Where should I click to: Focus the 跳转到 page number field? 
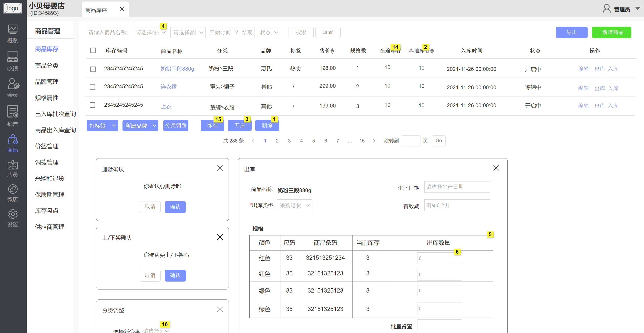411,141
